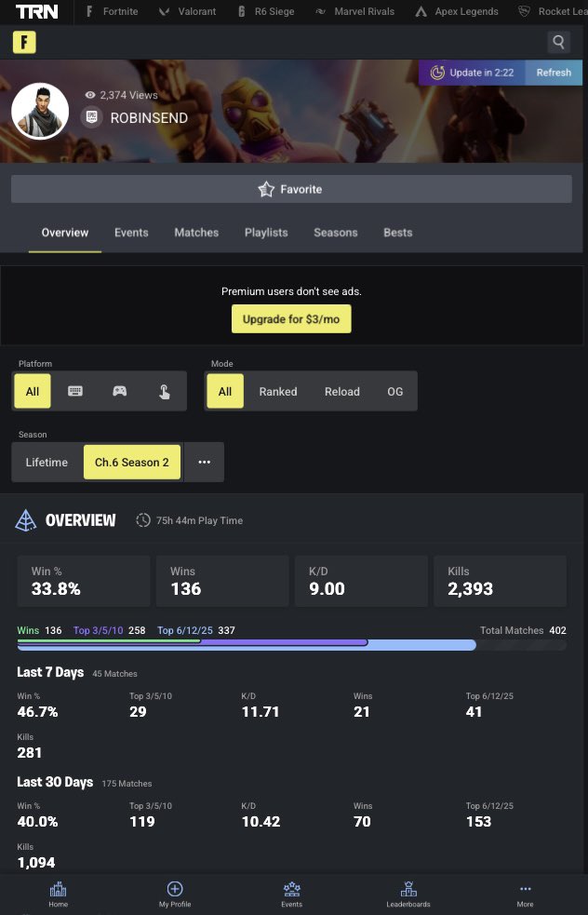Click the 1,094 kills value
Image resolution: width=588 pixels, height=915 pixels.
click(x=36, y=863)
